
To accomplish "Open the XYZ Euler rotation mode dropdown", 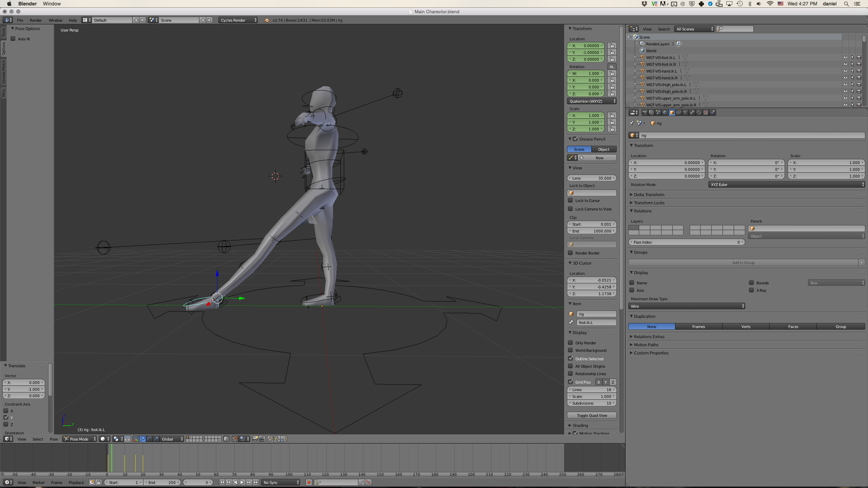I will tap(787, 184).
